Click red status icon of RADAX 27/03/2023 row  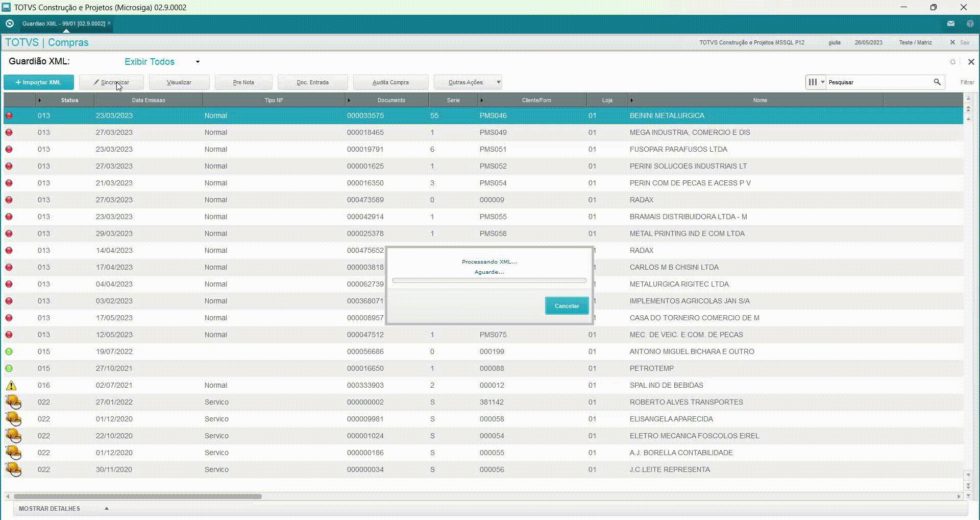pyautogui.click(x=9, y=200)
